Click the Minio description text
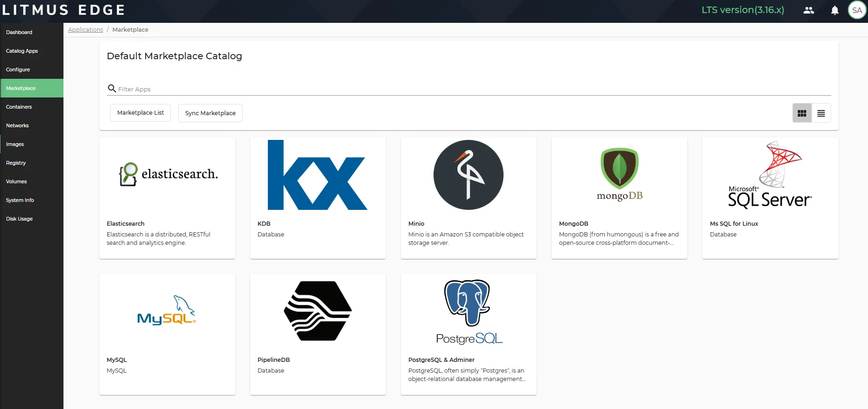 pyautogui.click(x=466, y=239)
